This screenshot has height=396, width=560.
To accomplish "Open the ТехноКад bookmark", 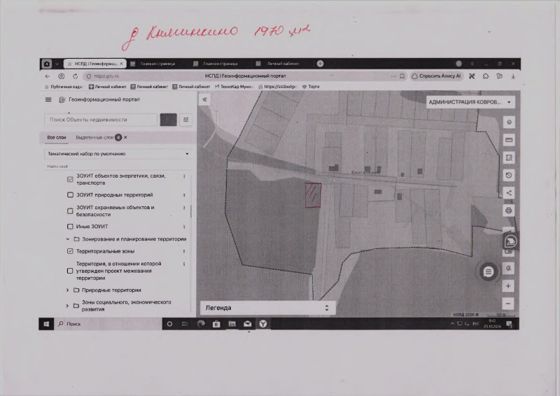I will (234, 87).
